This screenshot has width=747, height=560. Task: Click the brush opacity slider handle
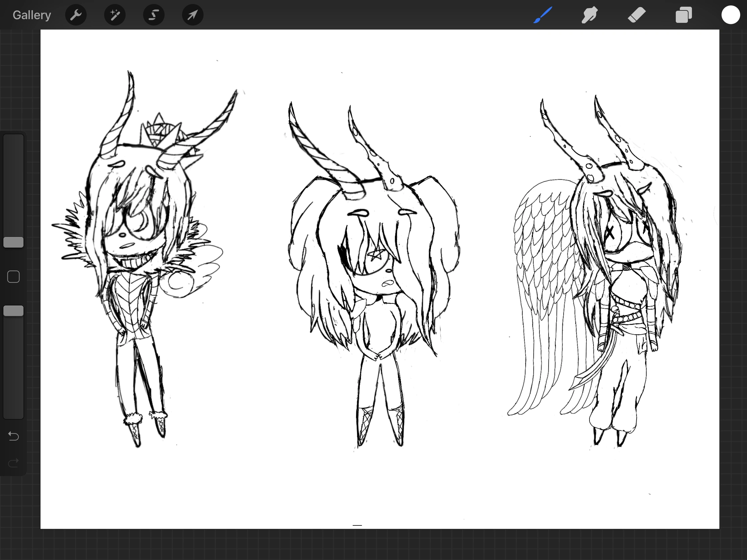(13, 311)
